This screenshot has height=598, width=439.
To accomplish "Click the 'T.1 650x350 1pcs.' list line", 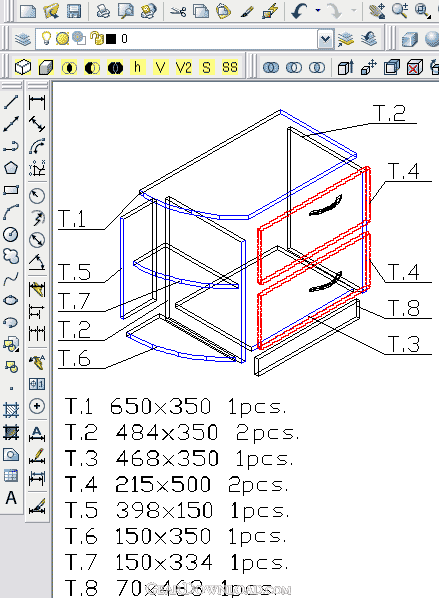I will 175,406.
